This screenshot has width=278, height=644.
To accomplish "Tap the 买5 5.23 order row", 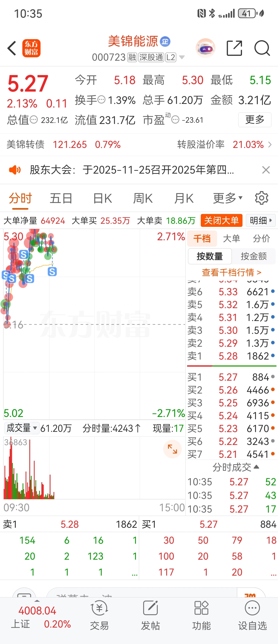I will (x=231, y=429).
